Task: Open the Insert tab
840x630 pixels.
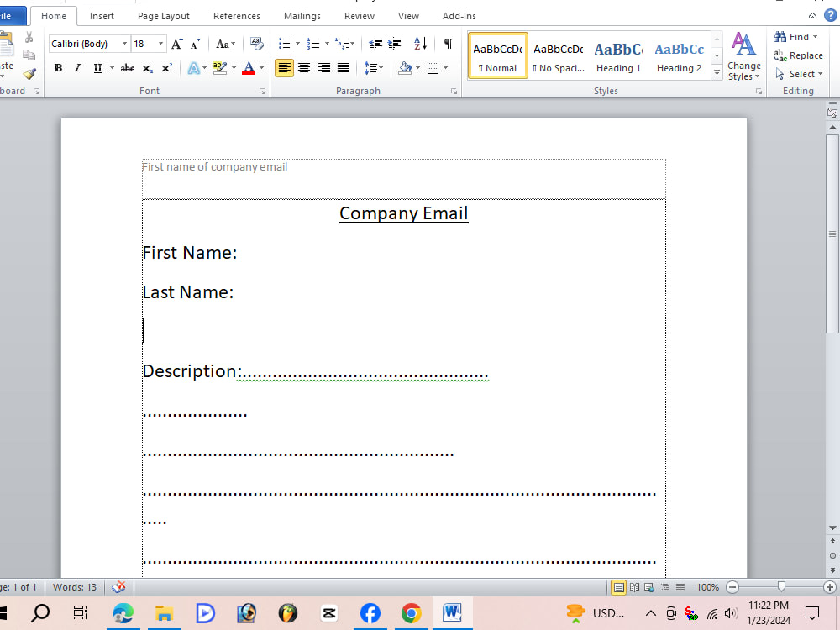Action: 102,16
